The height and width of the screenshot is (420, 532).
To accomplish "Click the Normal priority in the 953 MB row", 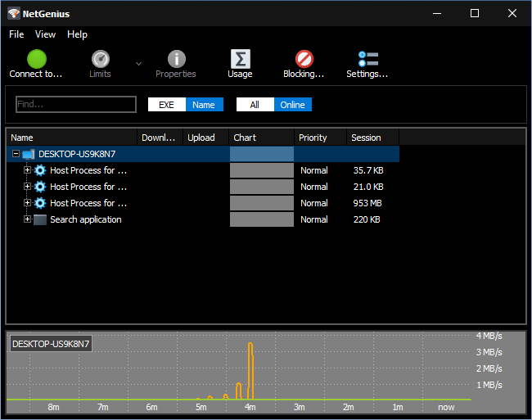I will click(314, 203).
